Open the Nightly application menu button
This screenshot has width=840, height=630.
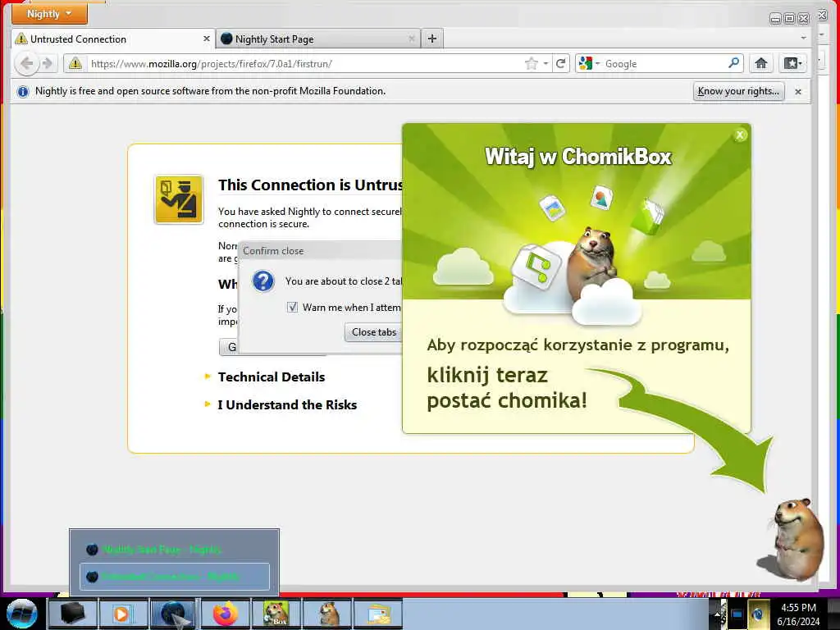tap(49, 14)
